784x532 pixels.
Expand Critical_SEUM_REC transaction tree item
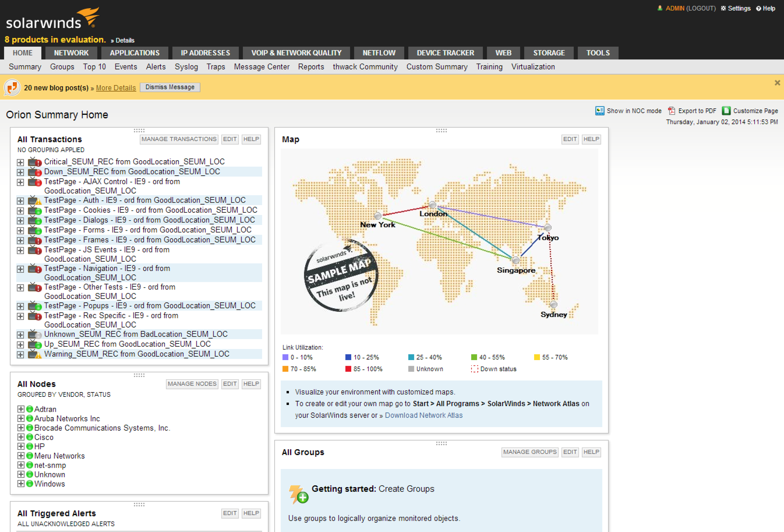click(x=21, y=162)
